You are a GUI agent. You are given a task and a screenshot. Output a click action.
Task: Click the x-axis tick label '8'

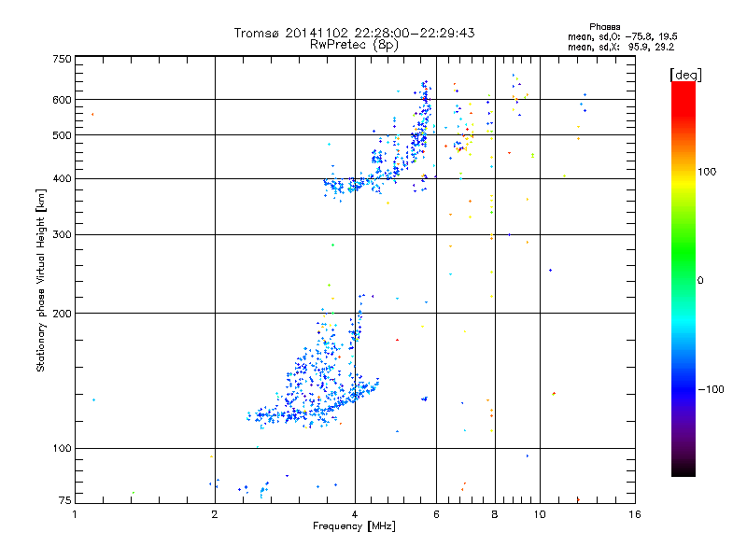[495, 514]
